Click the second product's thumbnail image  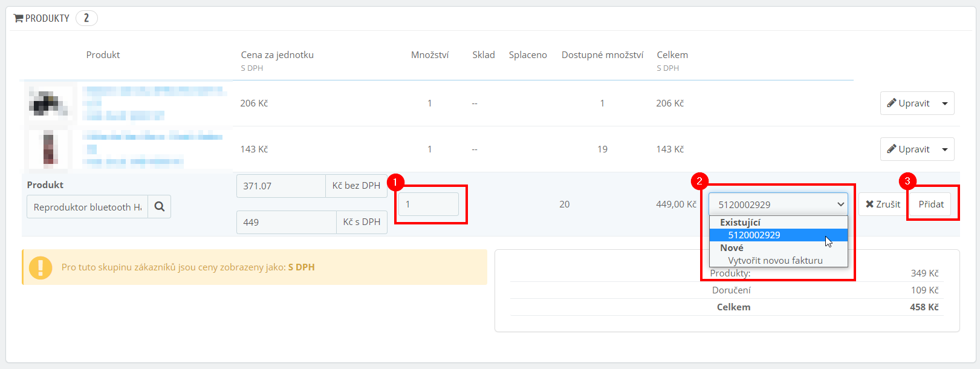[x=48, y=149]
